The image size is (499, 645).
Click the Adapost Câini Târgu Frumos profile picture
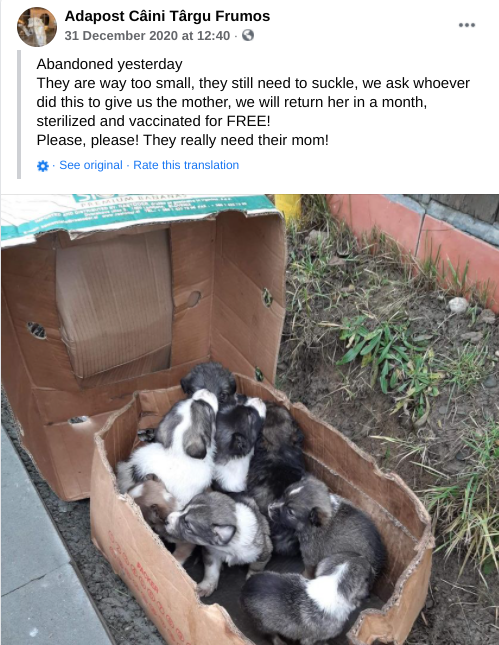pos(37,27)
